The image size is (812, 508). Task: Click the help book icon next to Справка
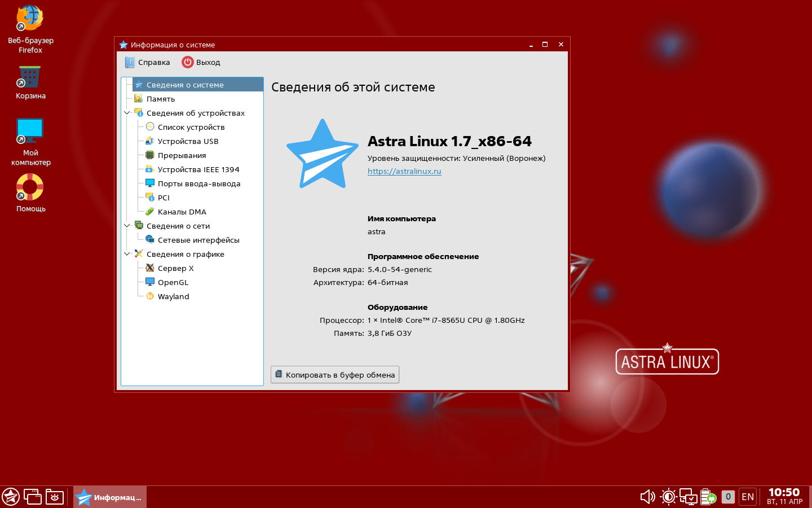pyautogui.click(x=130, y=62)
